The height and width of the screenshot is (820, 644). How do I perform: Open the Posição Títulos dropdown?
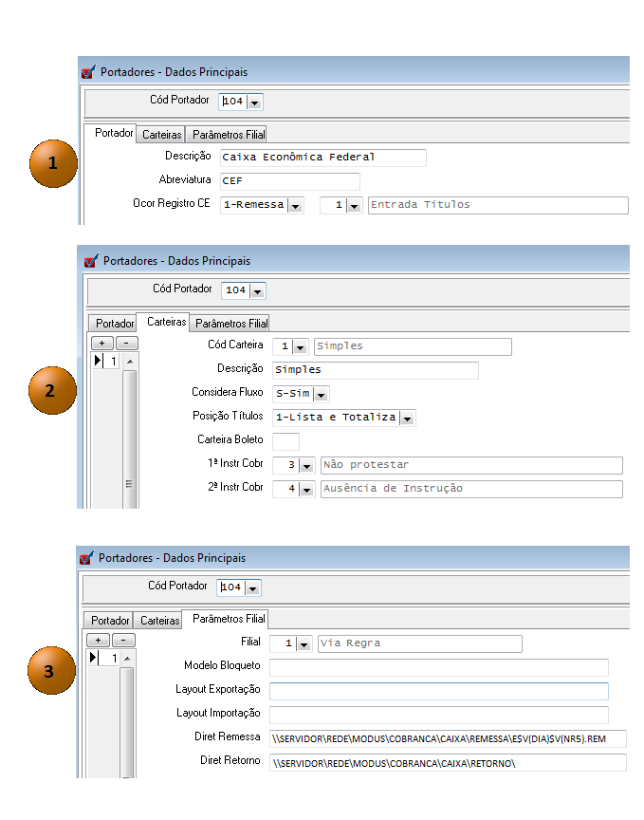pos(407,418)
